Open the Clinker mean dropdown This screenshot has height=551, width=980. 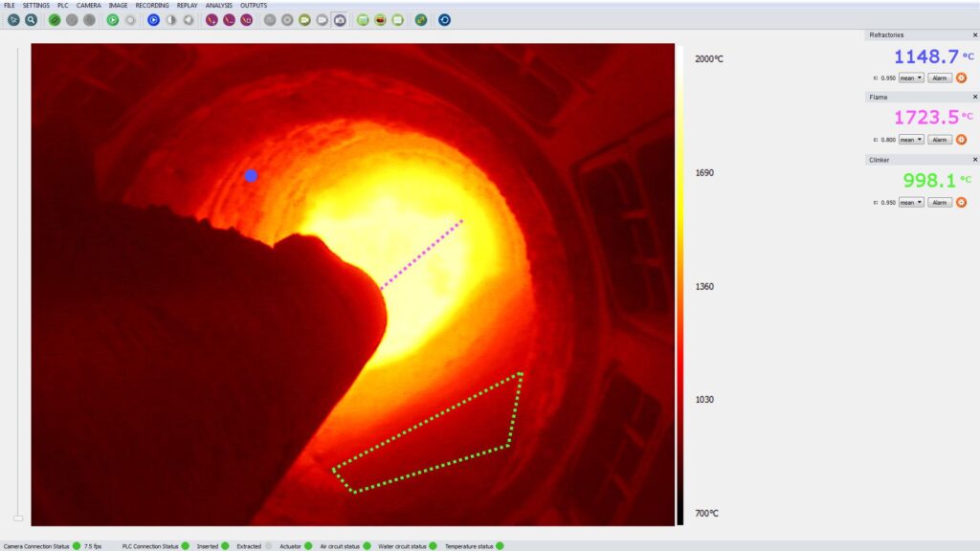[x=911, y=203]
